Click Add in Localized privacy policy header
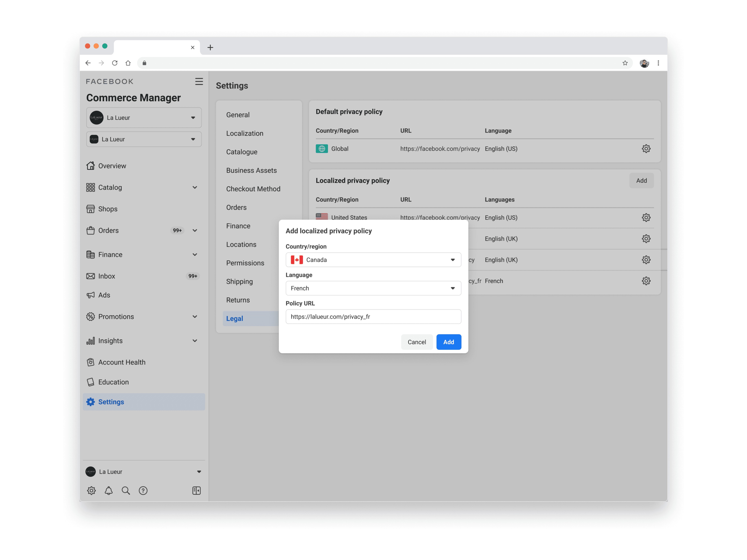Image resolution: width=747 pixels, height=560 pixels. coord(641,181)
